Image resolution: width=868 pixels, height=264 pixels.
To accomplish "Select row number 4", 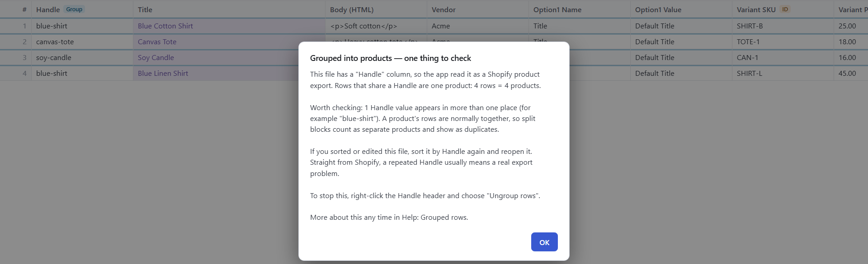I will point(16,74).
